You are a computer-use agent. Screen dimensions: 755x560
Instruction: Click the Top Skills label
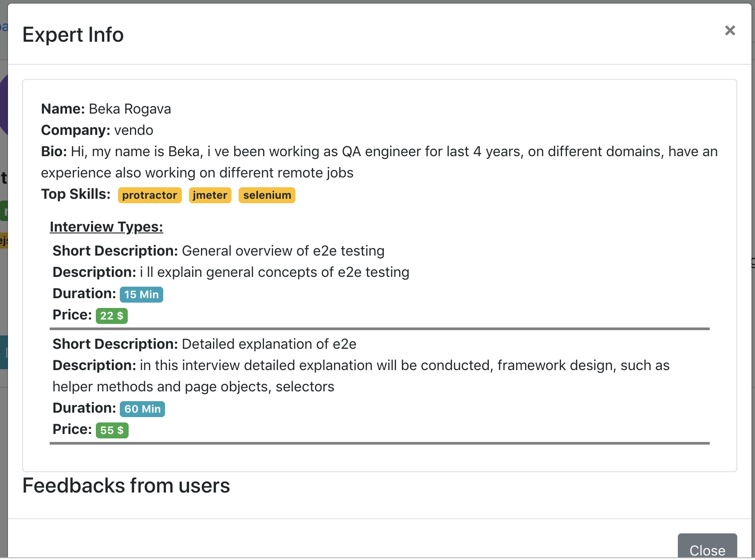[76, 194]
